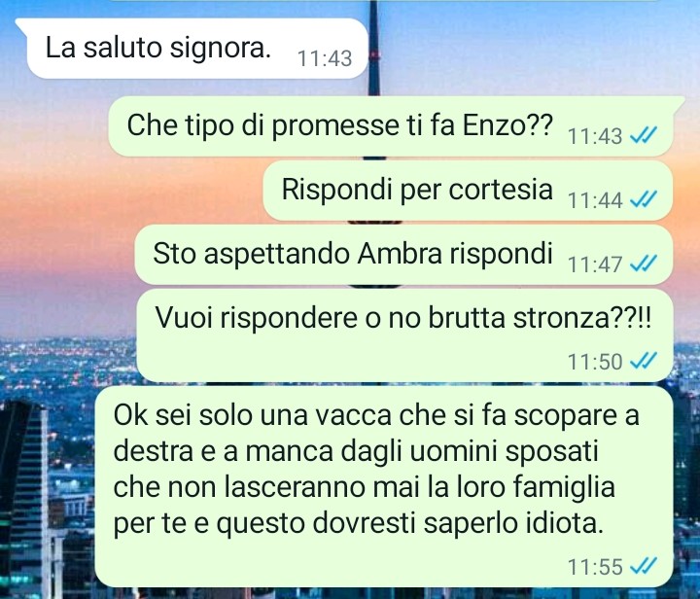Select the long message starting with 'Ok sei solo'
The image size is (700, 599).
point(384,486)
